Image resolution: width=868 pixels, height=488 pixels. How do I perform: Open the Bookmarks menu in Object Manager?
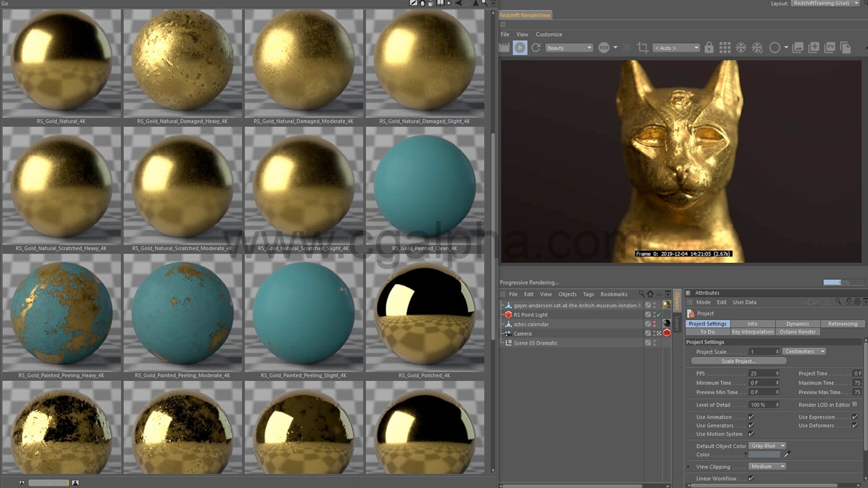coord(614,293)
